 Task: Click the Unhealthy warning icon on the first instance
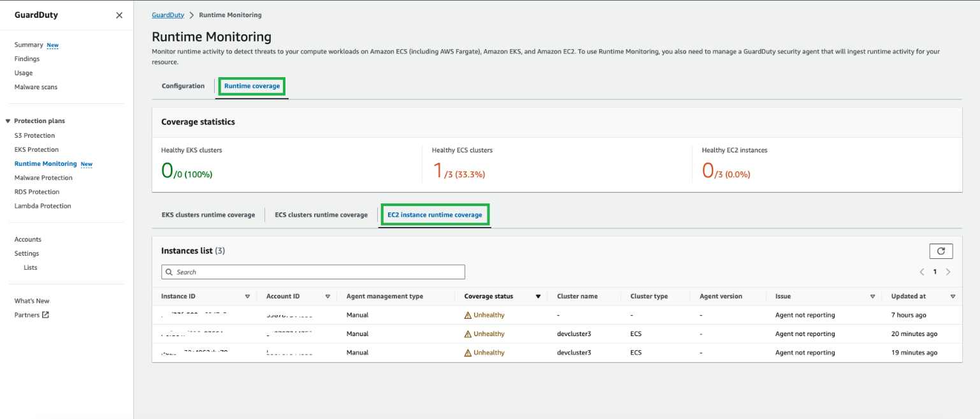click(470, 314)
